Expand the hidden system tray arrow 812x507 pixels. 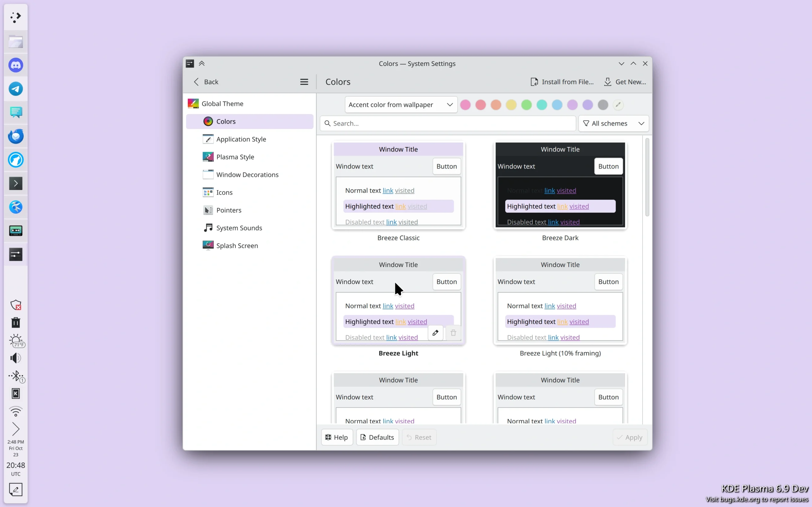(16, 429)
